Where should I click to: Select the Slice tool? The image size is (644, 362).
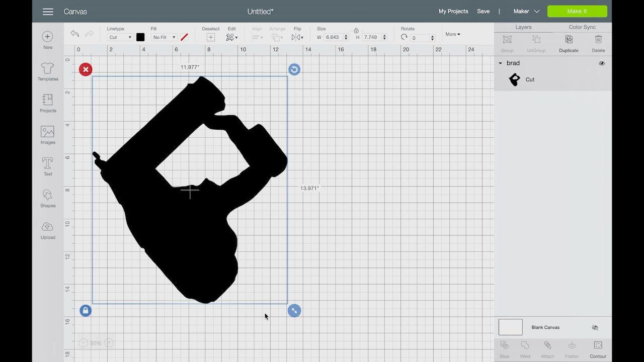coord(504,348)
